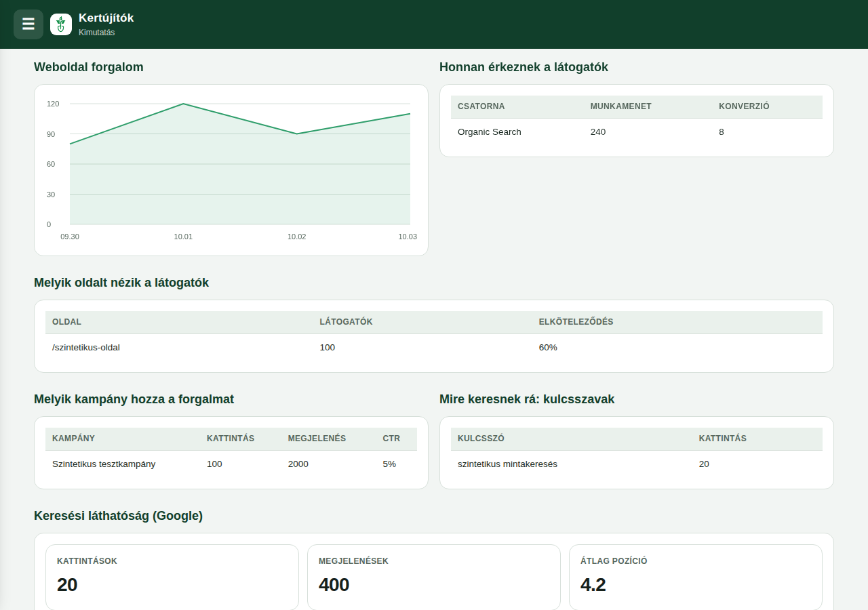Click the KONVERZIÓ column header
Screen dimensions: 868x610
pyautogui.click(x=744, y=106)
